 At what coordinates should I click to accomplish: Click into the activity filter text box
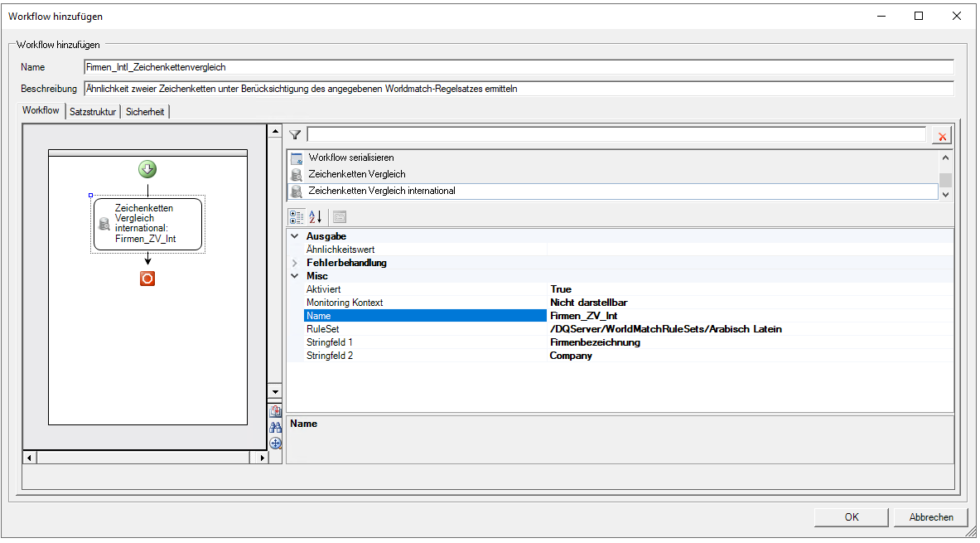coord(616,134)
